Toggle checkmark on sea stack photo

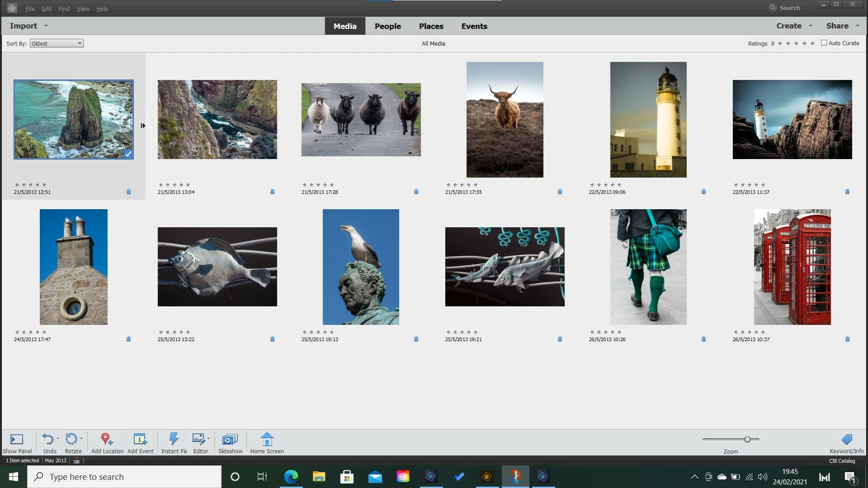(x=128, y=154)
